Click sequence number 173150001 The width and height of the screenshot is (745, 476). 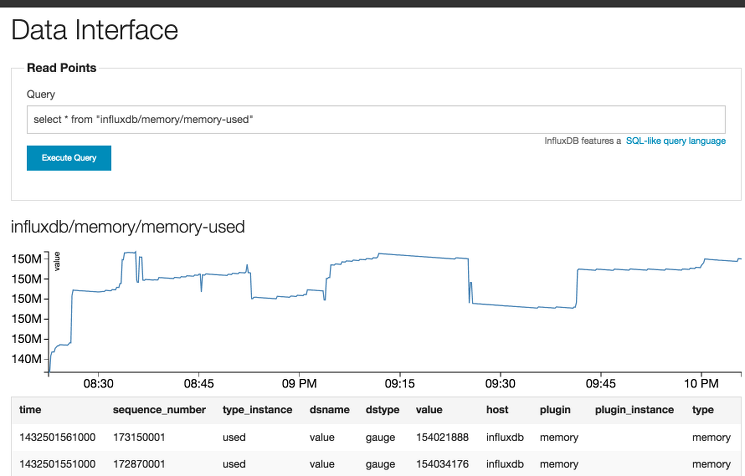pyautogui.click(x=139, y=437)
